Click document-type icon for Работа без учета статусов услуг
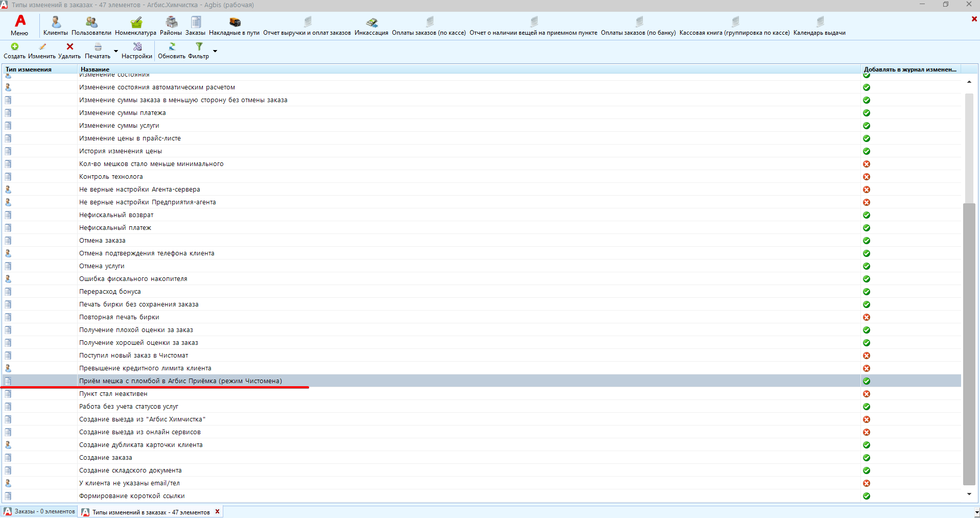The width and height of the screenshot is (980, 518). 8,407
